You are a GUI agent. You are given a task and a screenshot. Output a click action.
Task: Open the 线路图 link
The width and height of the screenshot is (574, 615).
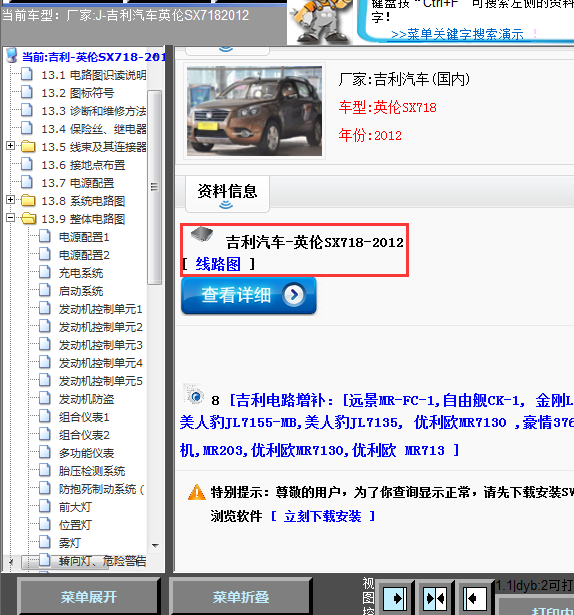pos(218,264)
